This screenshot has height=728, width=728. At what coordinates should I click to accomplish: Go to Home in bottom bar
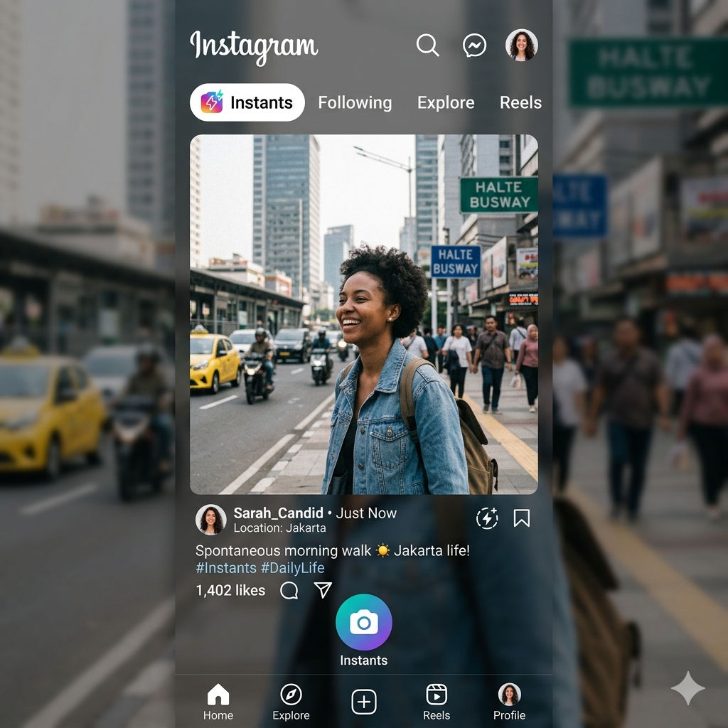(218, 702)
